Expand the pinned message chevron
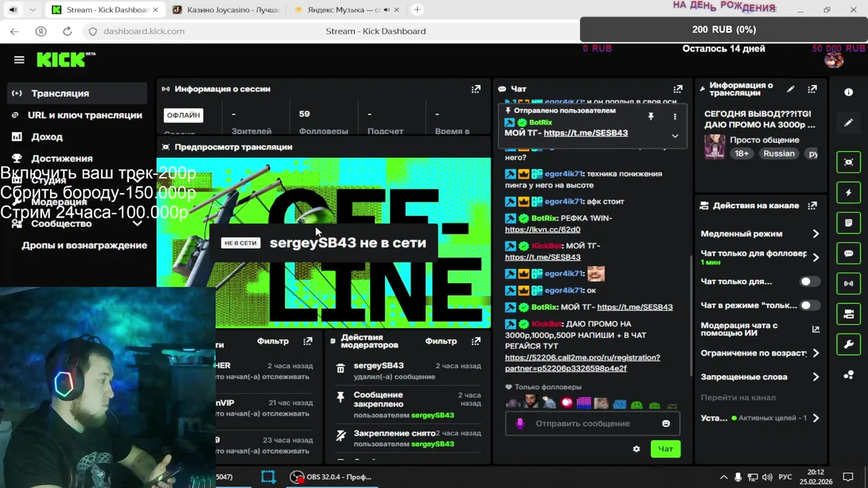The height and width of the screenshot is (488, 868). click(x=675, y=136)
